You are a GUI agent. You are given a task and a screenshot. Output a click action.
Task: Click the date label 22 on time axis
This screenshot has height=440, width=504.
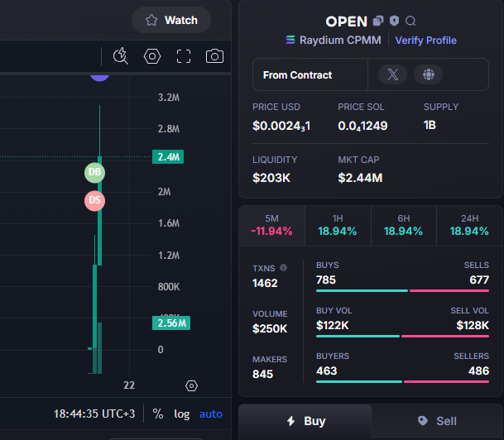click(x=129, y=385)
